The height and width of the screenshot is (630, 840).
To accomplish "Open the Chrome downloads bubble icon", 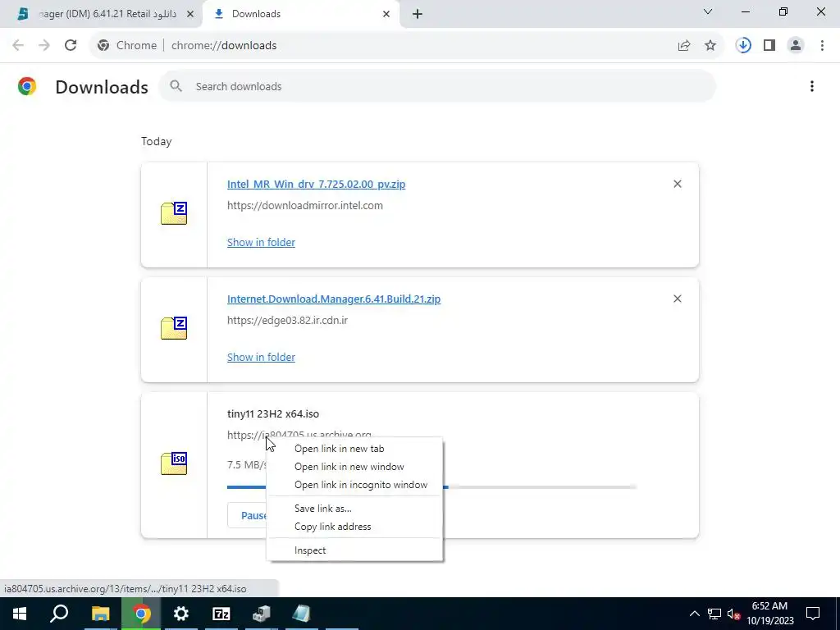I will (743, 46).
